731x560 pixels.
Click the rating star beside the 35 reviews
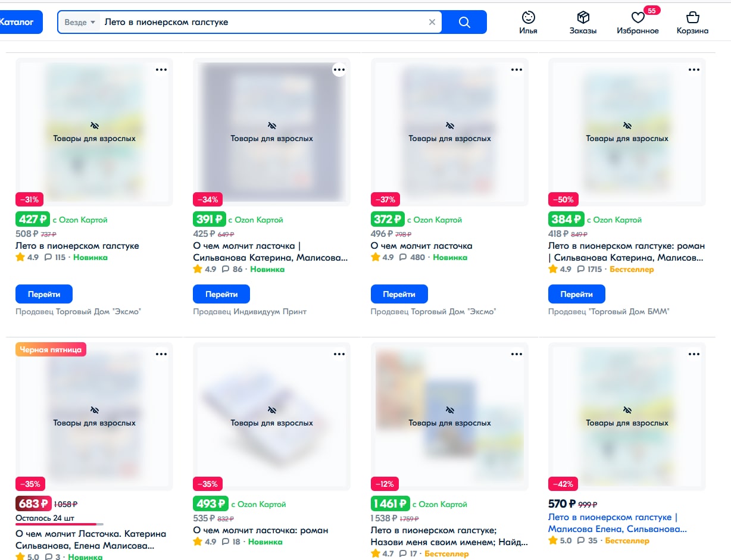[x=553, y=541]
